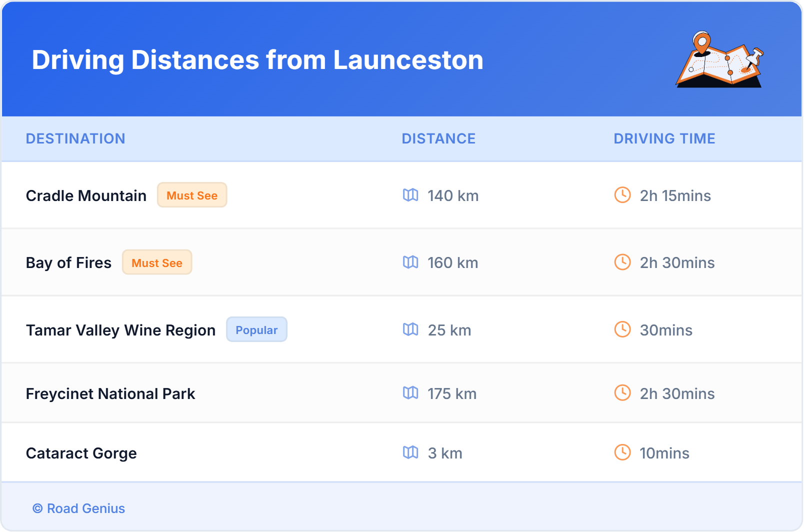The height and width of the screenshot is (532, 804).
Task: Click the Driving Distances from Launceston title
Action: (x=257, y=60)
